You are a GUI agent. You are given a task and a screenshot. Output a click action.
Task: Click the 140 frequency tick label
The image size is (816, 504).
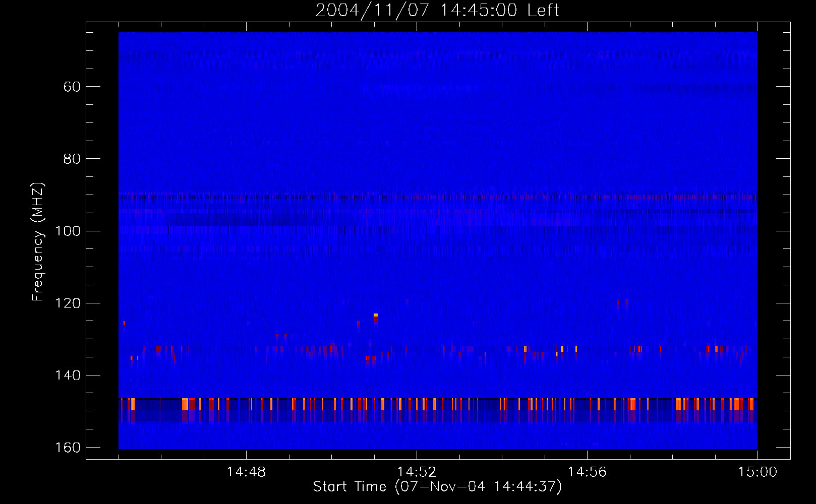click(x=68, y=375)
